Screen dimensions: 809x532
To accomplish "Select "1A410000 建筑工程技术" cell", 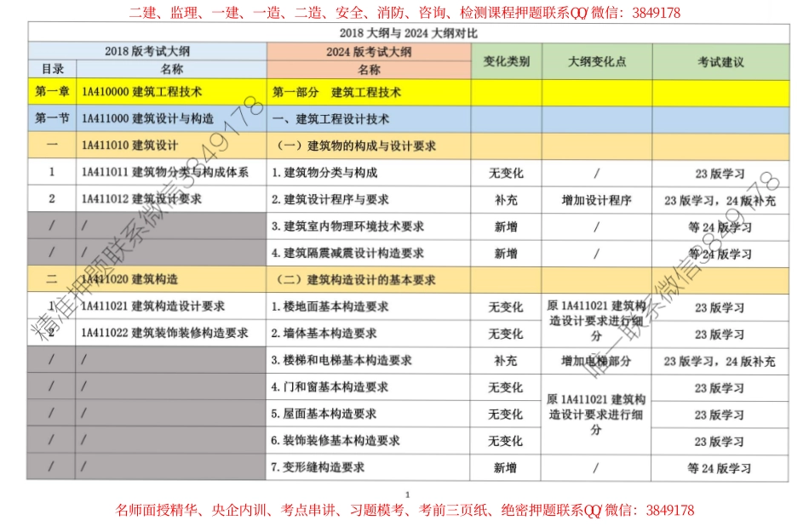I will point(171,92).
